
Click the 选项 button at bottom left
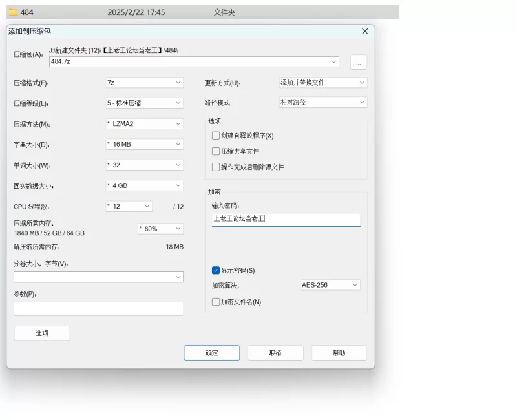[x=42, y=333]
